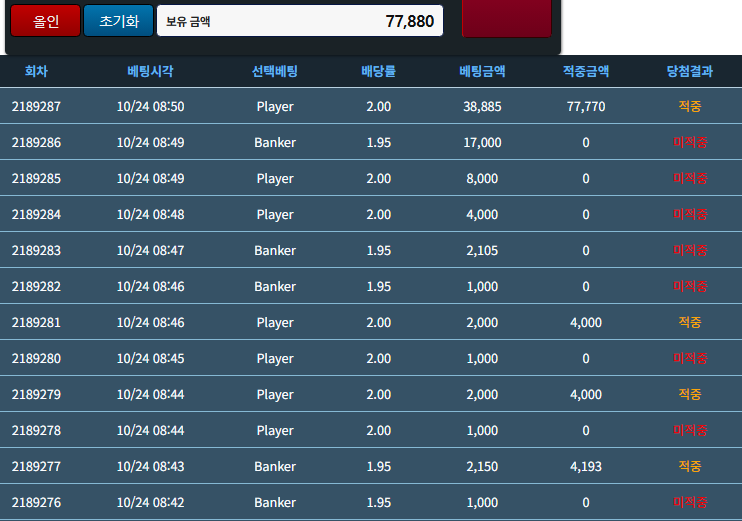Select round number 2189284
Image resolution: width=742 pixels, height=521 pixels.
click(x=36, y=214)
